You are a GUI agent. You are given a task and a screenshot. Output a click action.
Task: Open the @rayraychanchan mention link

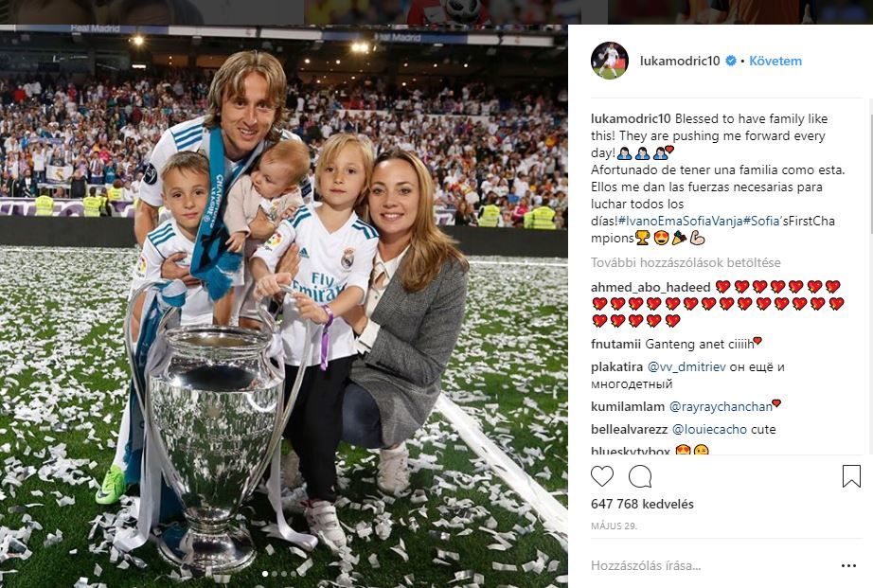click(721, 407)
